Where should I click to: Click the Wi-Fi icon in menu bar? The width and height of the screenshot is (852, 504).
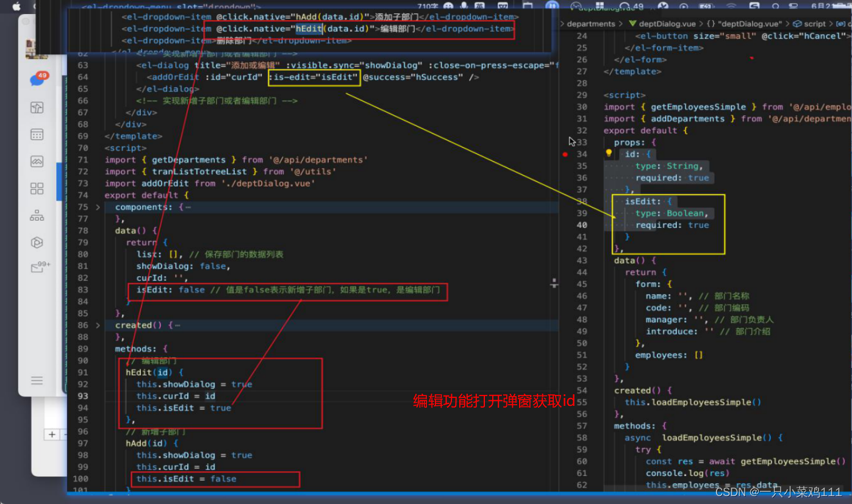pyautogui.click(x=731, y=5)
